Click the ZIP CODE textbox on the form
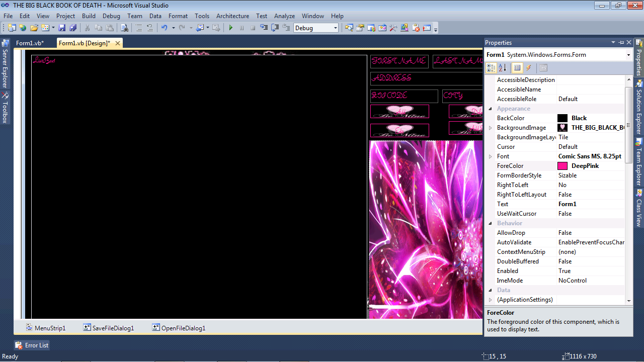Screen dimensions: 644x362 pos(404,96)
